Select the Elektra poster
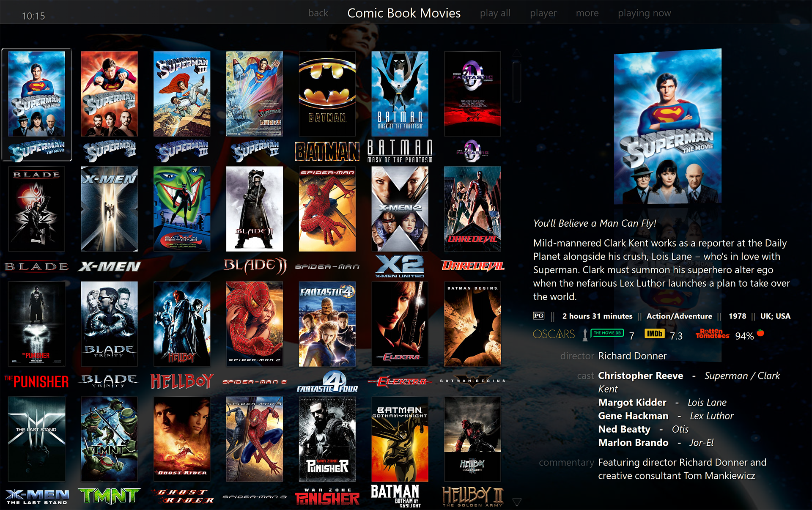 tap(400, 324)
